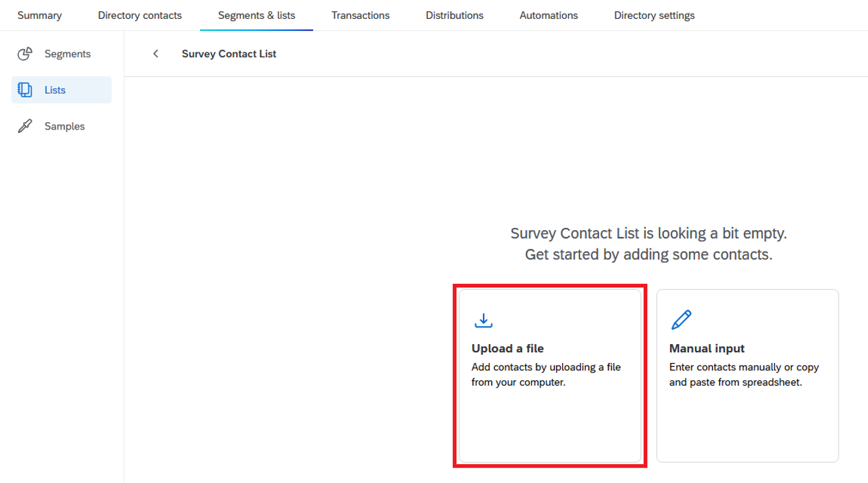Viewport: 868px width, 483px height.
Task: Choose the 'Upload a file' card title
Action: pyautogui.click(x=507, y=349)
